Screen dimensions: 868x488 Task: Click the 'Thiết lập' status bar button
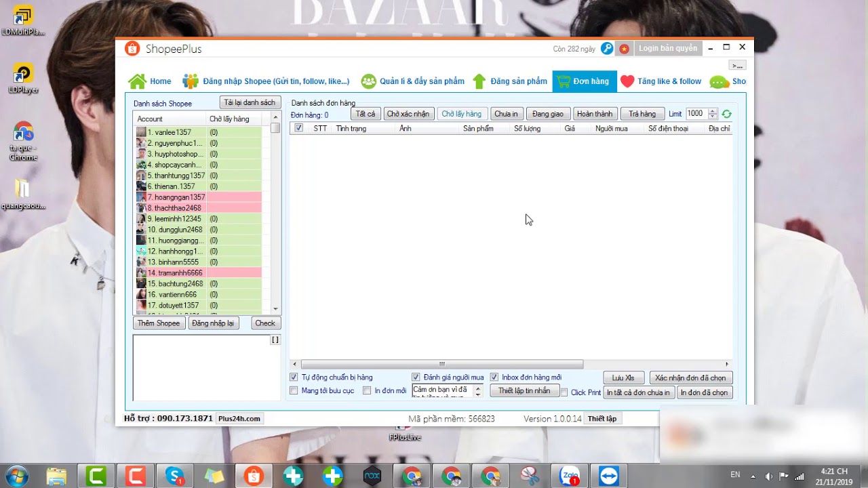pyautogui.click(x=602, y=419)
